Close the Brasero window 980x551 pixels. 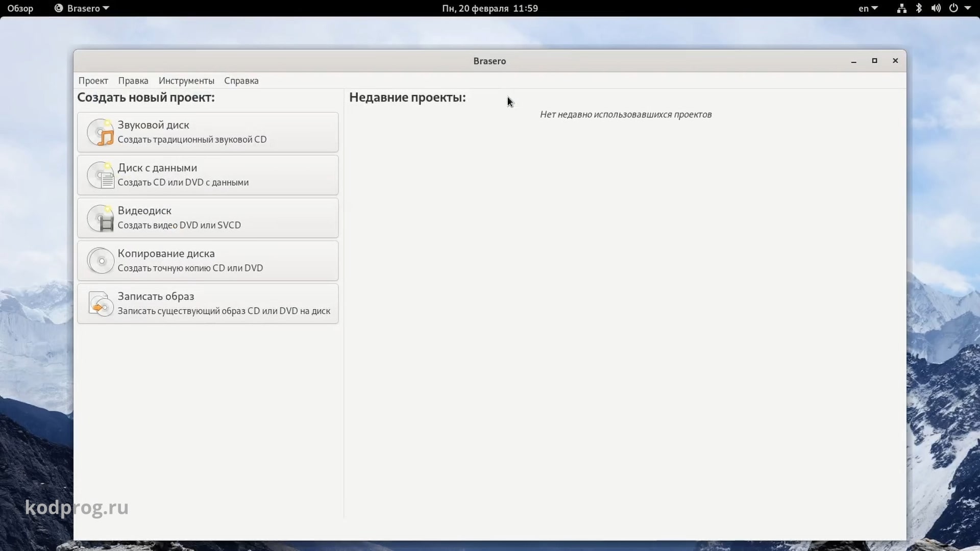[x=895, y=61]
